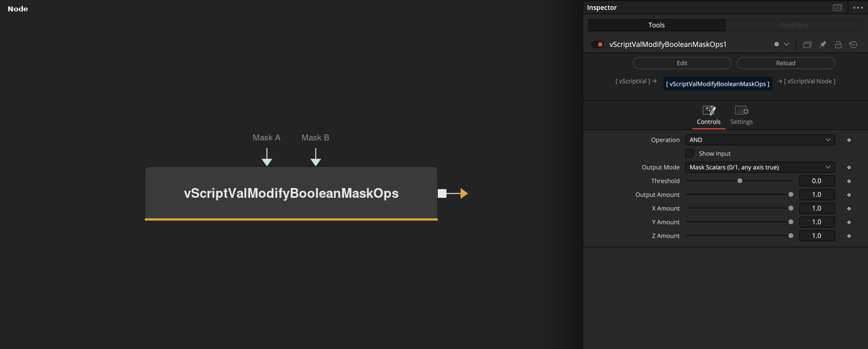The width and height of the screenshot is (868, 349).
Task: Click the Mask B label
Action: (x=315, y=138)
